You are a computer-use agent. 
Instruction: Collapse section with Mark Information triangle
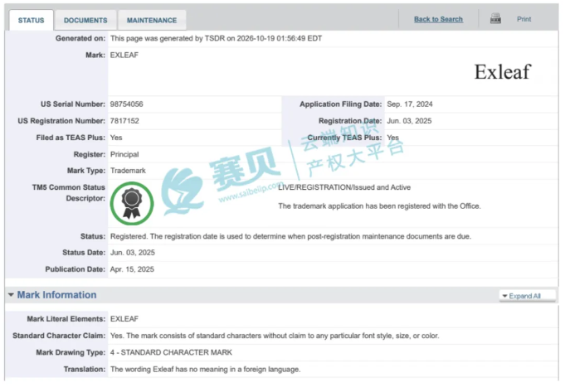pyautogui.click(x=11, y=295)
